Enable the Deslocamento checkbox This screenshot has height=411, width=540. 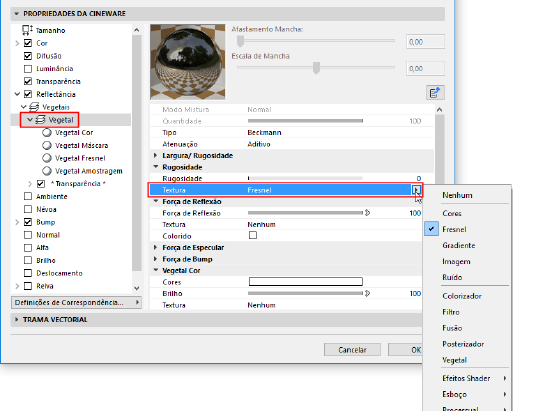[28, 273]
